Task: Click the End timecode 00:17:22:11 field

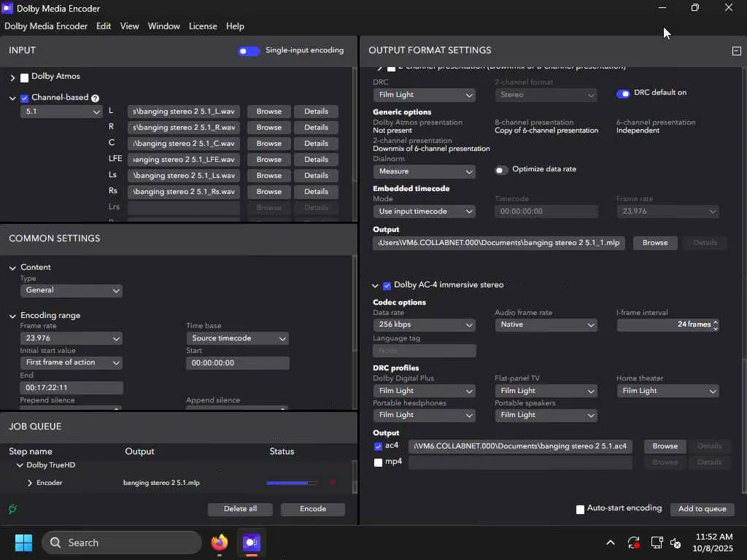Action: [x=71, y=388]
